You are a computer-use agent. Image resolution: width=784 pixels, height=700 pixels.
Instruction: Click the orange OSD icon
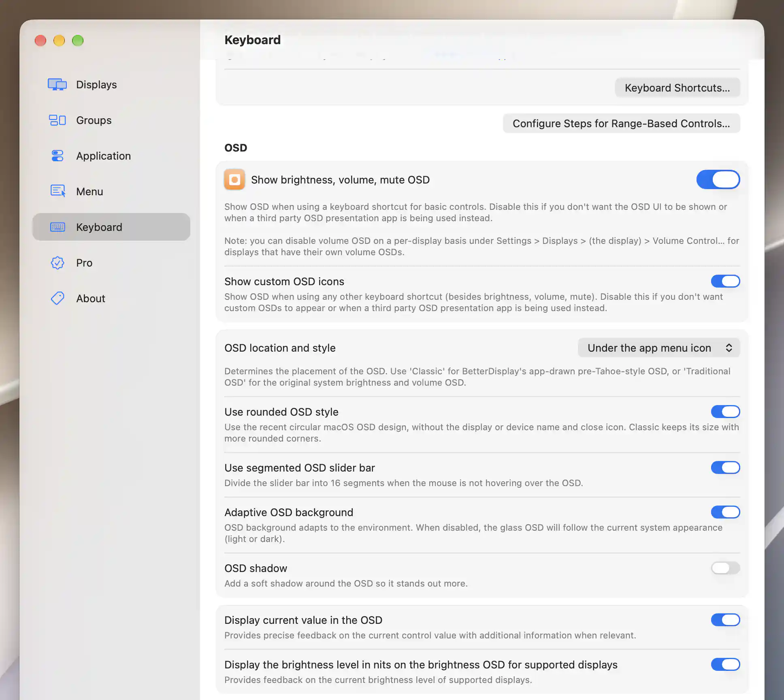pos(234,179)
